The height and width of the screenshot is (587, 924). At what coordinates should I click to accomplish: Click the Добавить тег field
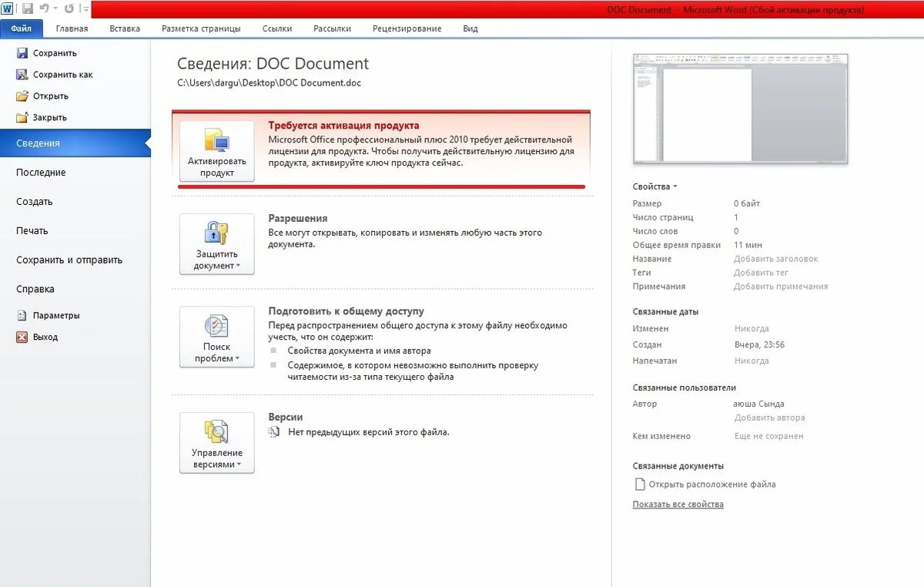pos(761,273)
